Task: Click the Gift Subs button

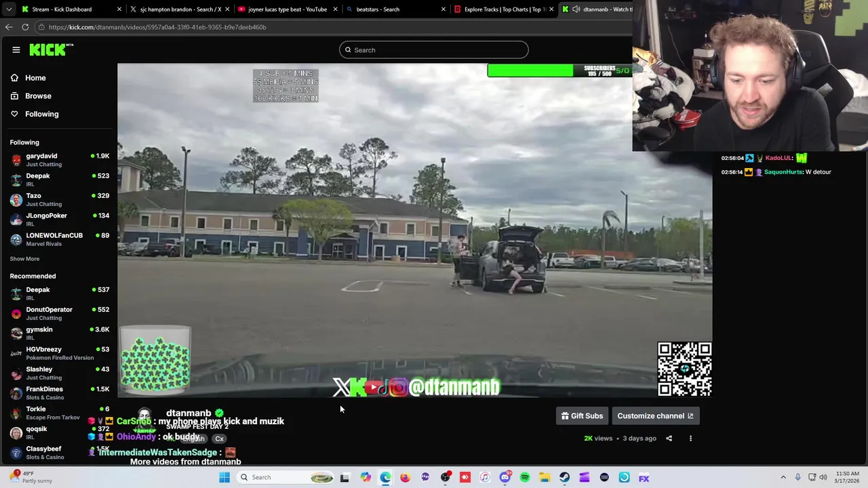Action: pyautogui.click(x=582, y=416)
